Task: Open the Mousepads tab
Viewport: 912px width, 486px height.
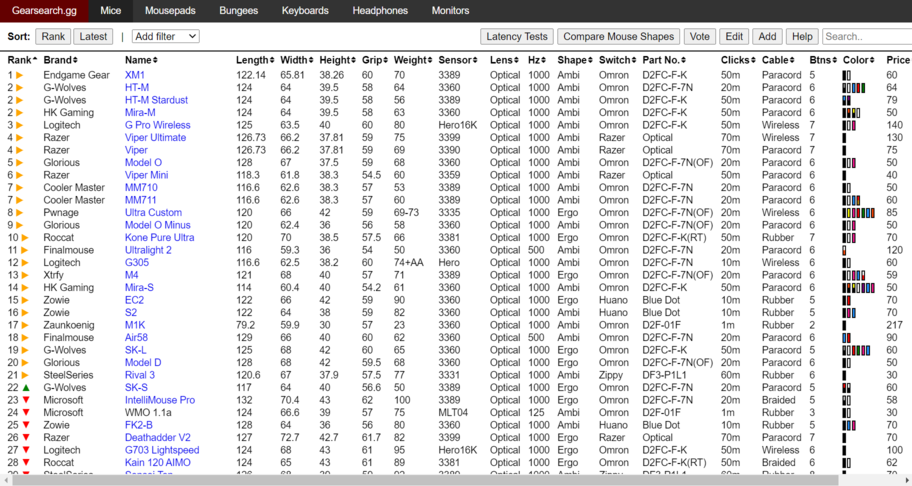Action: 170,10
